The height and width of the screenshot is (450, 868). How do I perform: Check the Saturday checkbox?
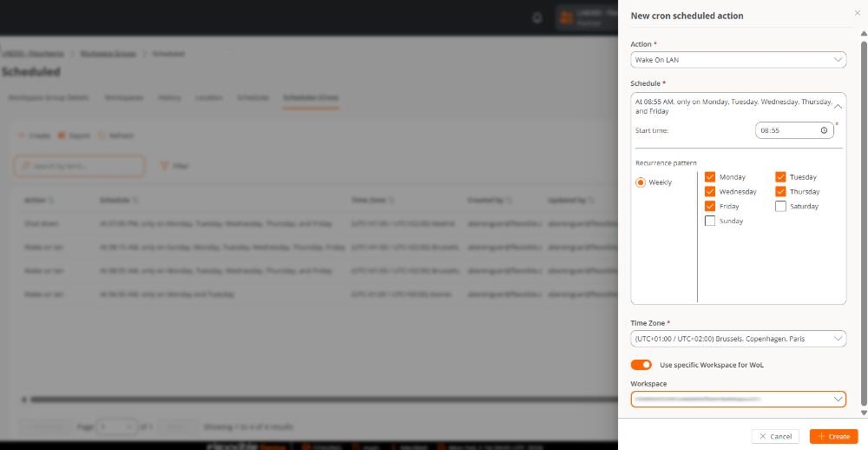[780, 207]
